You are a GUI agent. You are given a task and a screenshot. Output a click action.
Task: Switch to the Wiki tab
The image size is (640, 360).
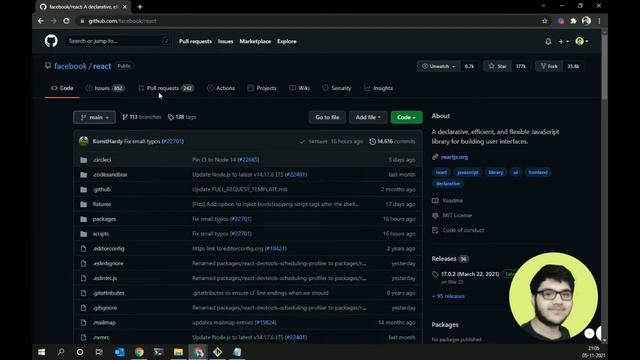(299, 88)
